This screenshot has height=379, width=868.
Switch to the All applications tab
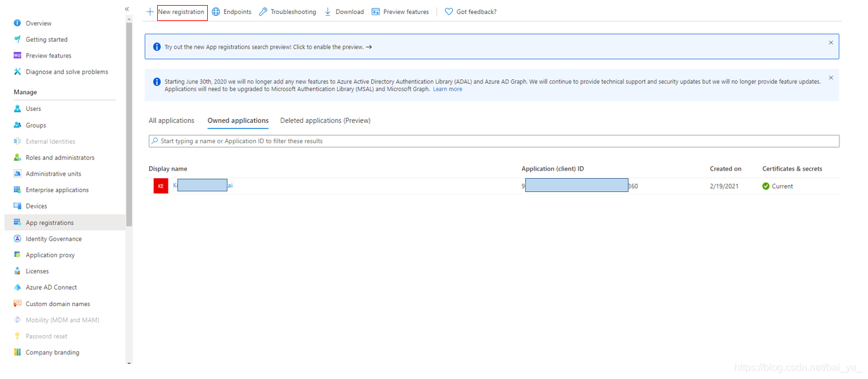(x=172, y=120)
